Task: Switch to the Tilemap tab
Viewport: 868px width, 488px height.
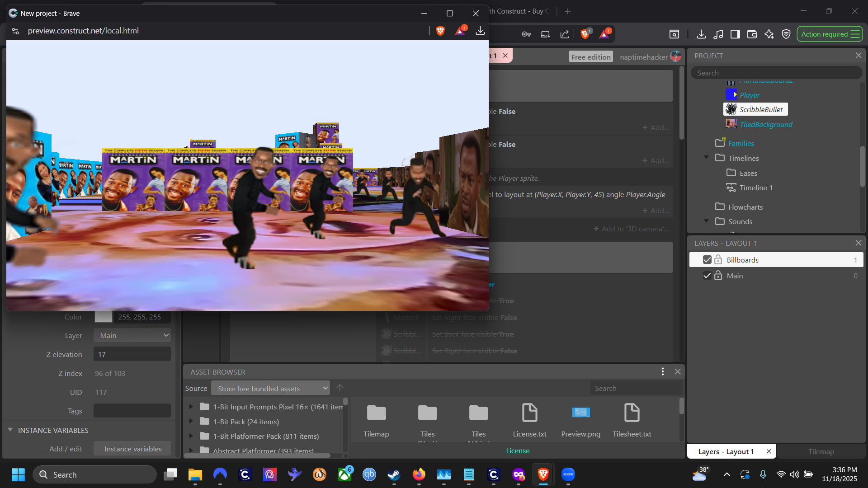Action: click(821, 451)
